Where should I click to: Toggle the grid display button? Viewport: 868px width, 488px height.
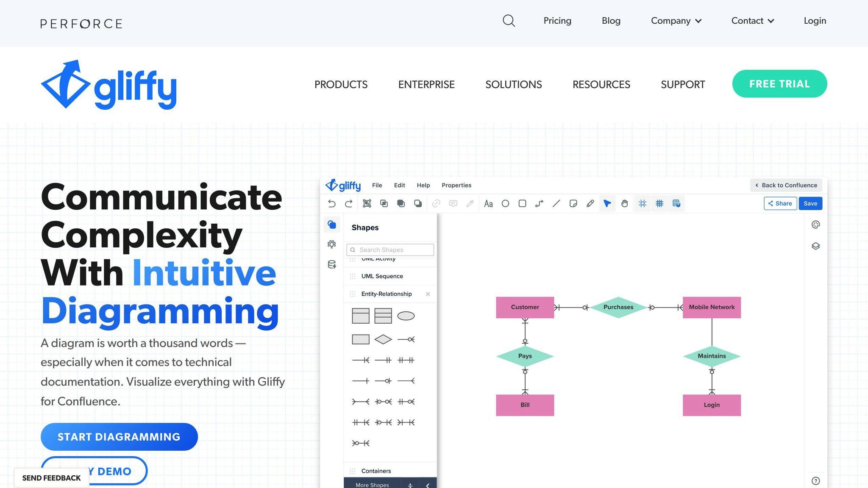click(x=659, y=204)
